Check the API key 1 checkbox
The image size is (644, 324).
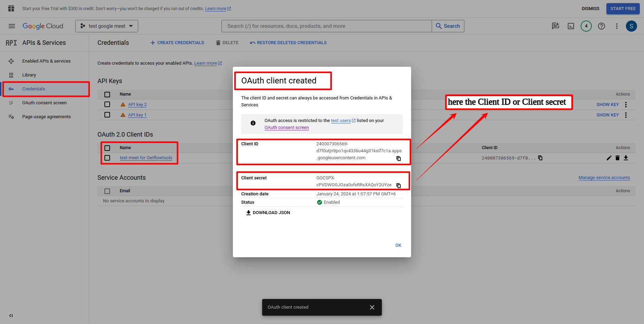click(107, 115)
